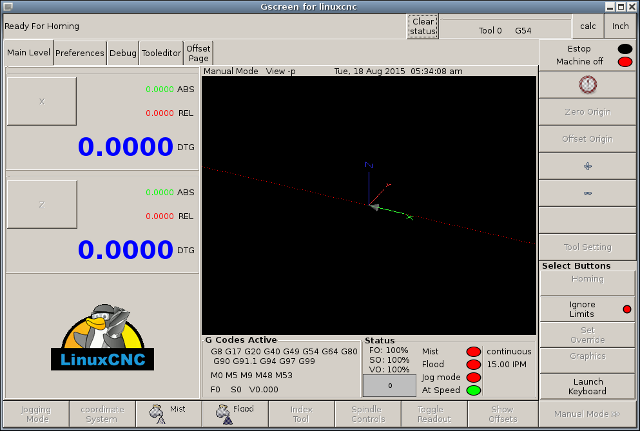640x431 pixels.
Task: Click the X axis DTG 0.0000 readout
Action: click(x=125, y=147)
